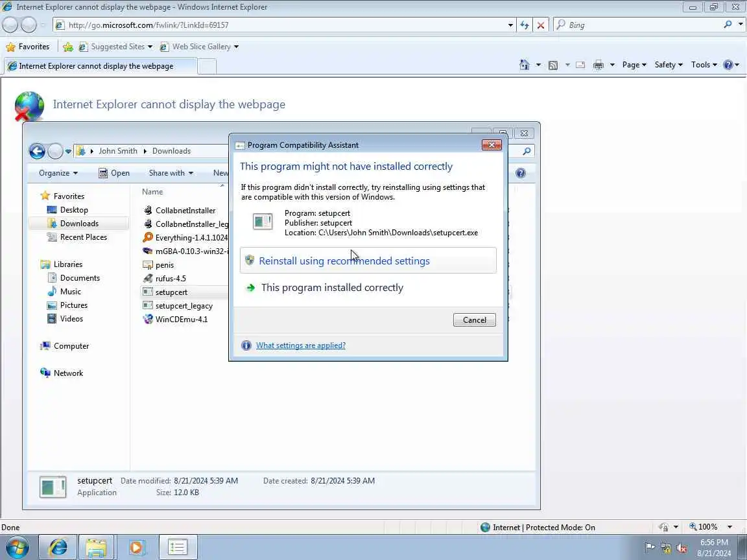Click the red Stop loading icon

tap(541, 25)
